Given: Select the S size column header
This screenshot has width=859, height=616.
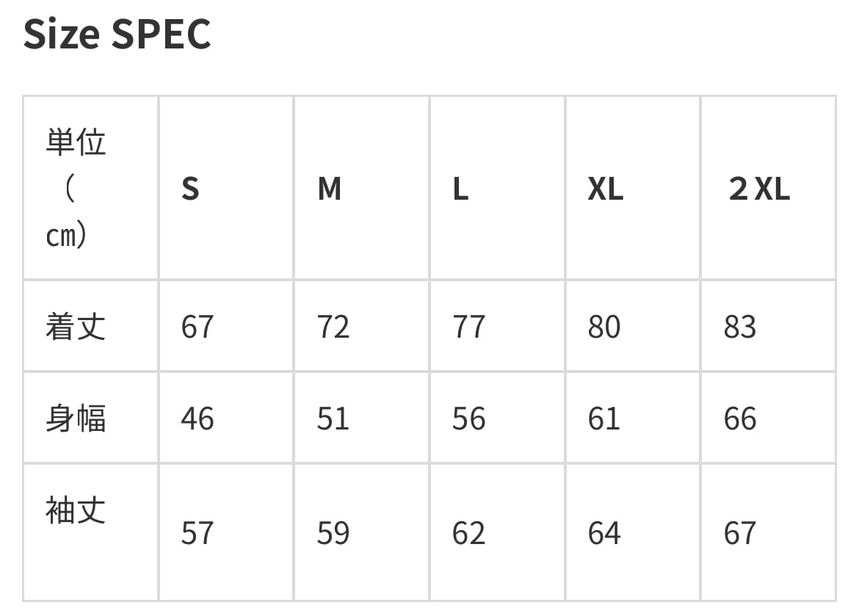Looking at the screenshot, I should [190, 189].
